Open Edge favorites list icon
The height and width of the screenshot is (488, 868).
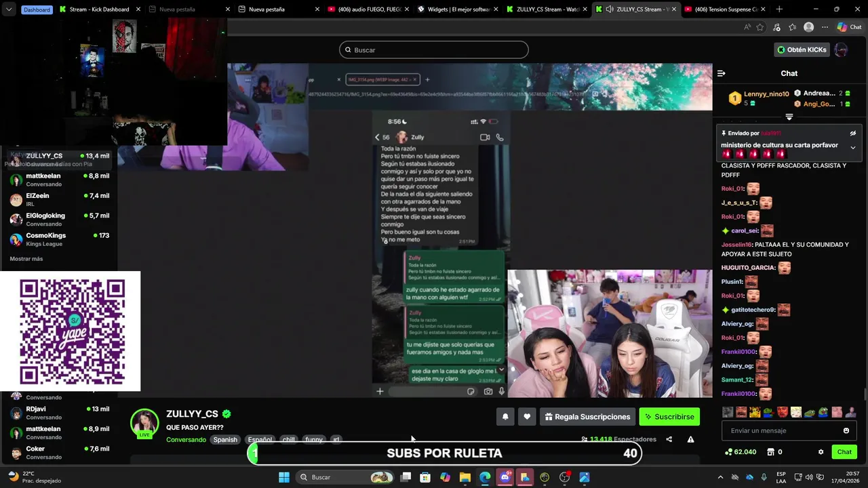(792, 27)
